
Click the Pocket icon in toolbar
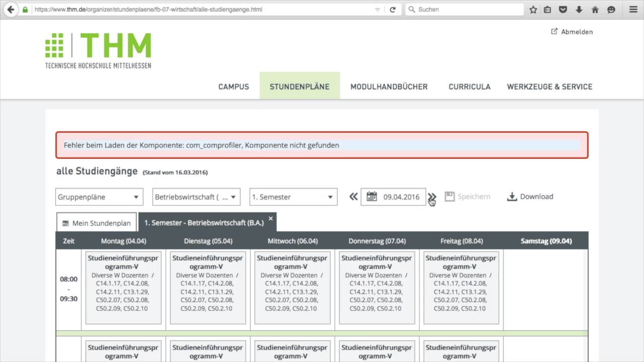(x=563, y=10)
